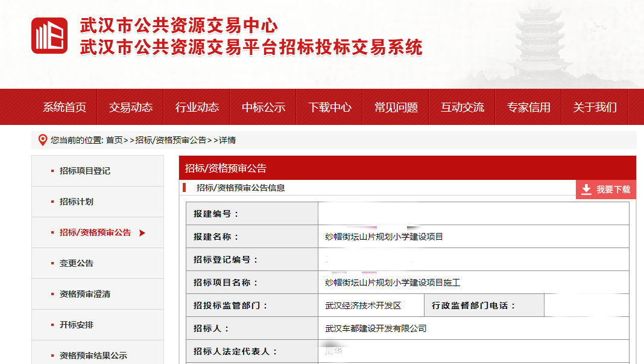Screen dimensions: 644x364
Task: Click the red arrow beside 招标/资格预审公告
Action: (x=142, y=233)
